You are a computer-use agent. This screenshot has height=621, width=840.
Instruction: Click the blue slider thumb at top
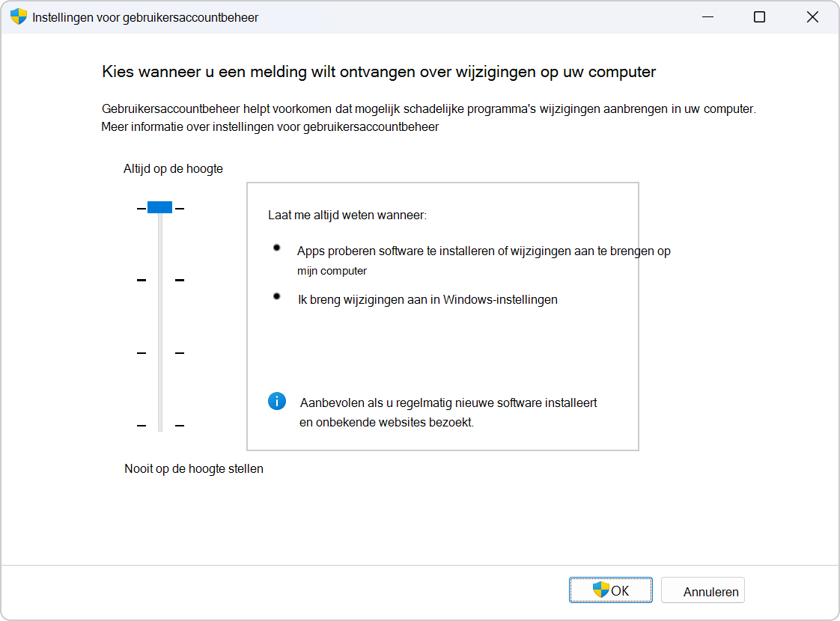pyautogui.click(x=159, y=208)
